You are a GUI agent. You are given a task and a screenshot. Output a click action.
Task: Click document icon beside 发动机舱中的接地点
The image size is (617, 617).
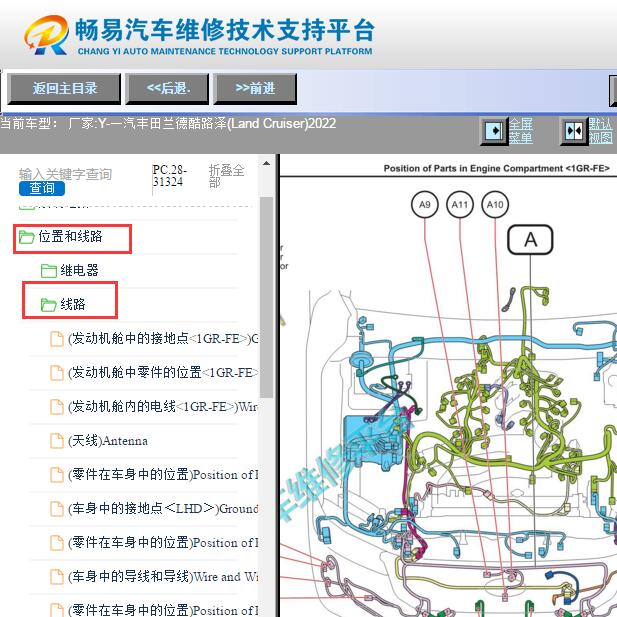coord(57,339)
